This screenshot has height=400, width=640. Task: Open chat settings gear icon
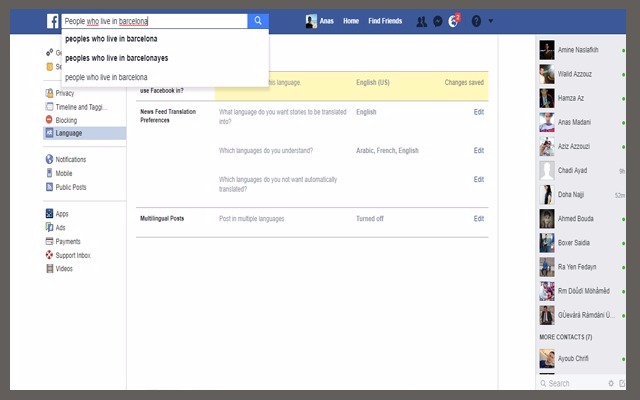pyautogui.click(x=611, y=383)
